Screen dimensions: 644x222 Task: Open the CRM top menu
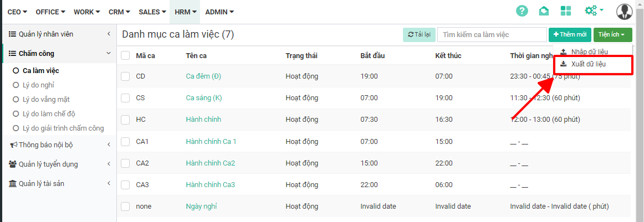point(119,12)
